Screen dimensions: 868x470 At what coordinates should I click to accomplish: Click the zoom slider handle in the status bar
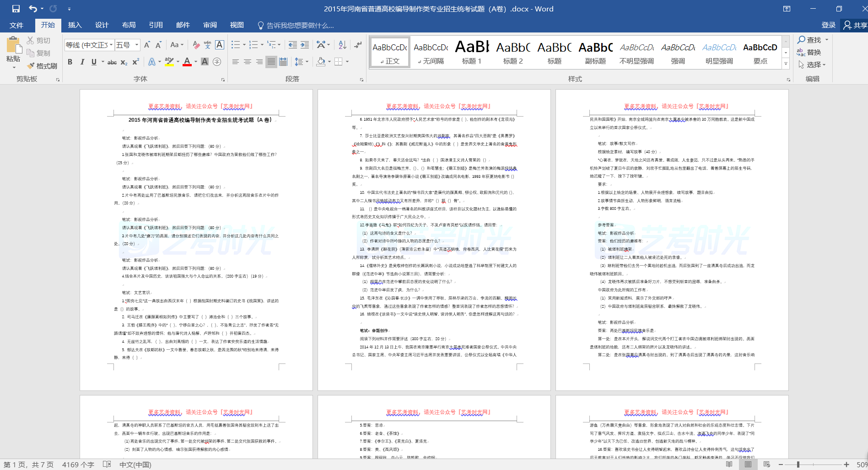click(798, 465)
